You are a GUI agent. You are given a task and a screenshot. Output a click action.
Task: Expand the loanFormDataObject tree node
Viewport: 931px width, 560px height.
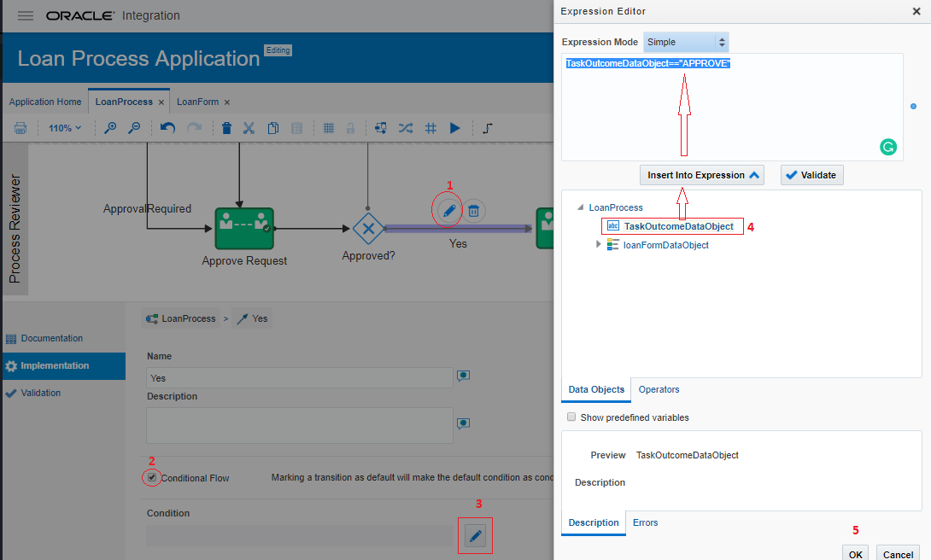(598, 244)
